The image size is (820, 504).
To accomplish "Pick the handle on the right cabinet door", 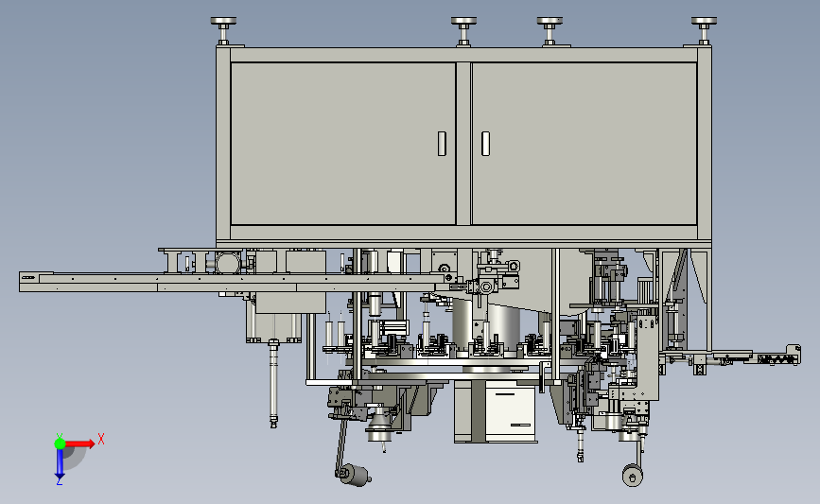I will pyautogui.click(x=486, y=144).
